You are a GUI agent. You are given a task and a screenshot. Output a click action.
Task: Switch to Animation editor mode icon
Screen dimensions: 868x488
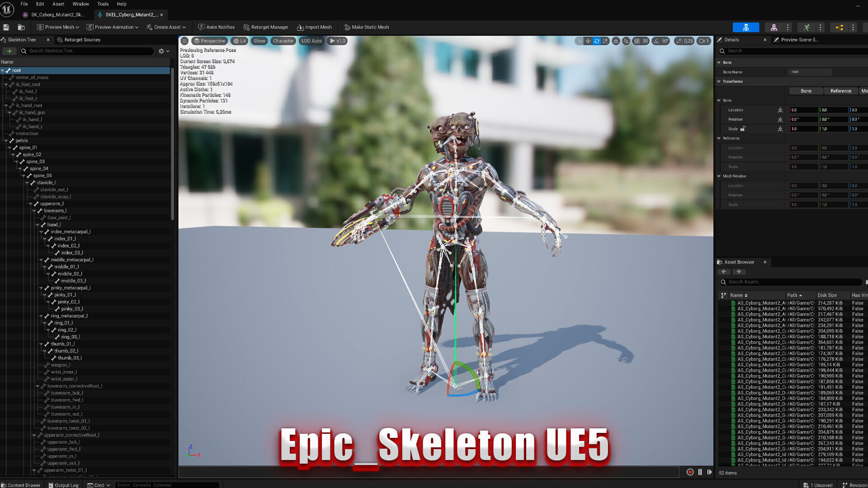807,28
